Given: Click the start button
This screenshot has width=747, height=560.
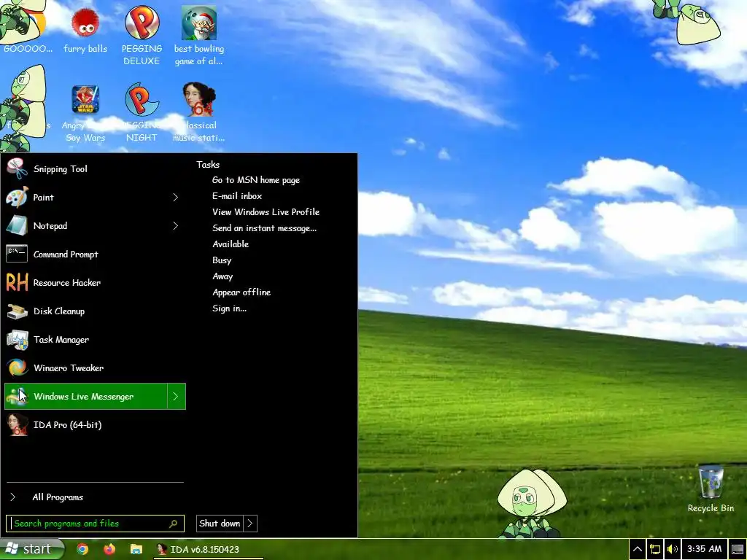Looking at the screenshot, I should [31, 549].
